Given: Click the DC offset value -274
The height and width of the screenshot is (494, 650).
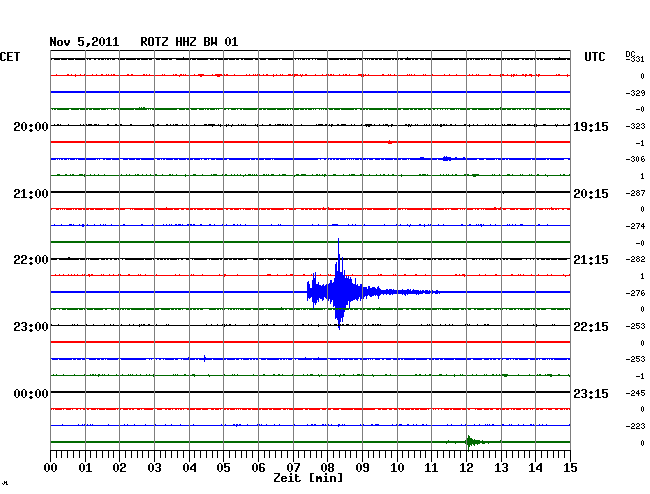Looking at the screenshot, I should tap(635, 226).
